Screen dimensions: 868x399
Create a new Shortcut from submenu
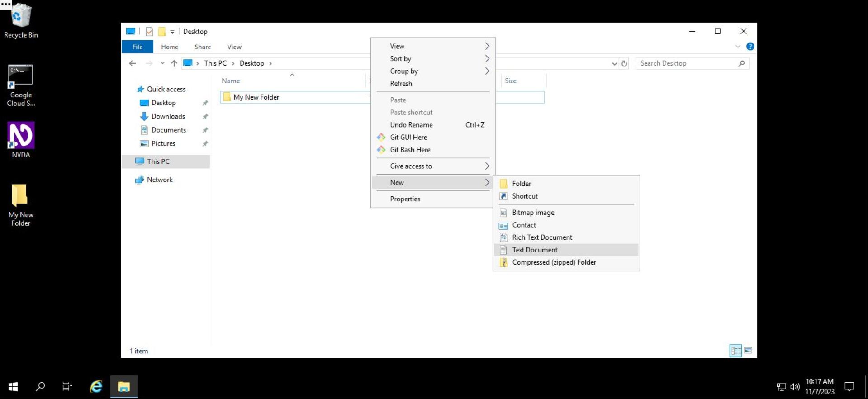[566, 196]
